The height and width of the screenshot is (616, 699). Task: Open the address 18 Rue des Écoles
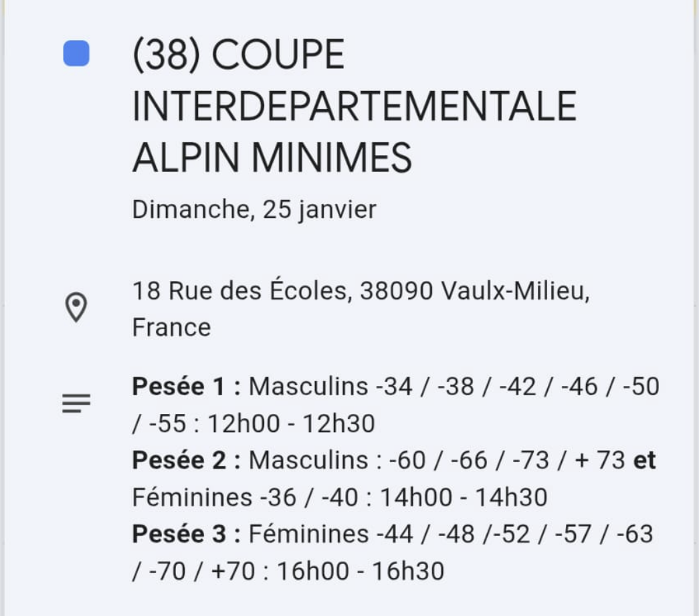click(241, 292)
